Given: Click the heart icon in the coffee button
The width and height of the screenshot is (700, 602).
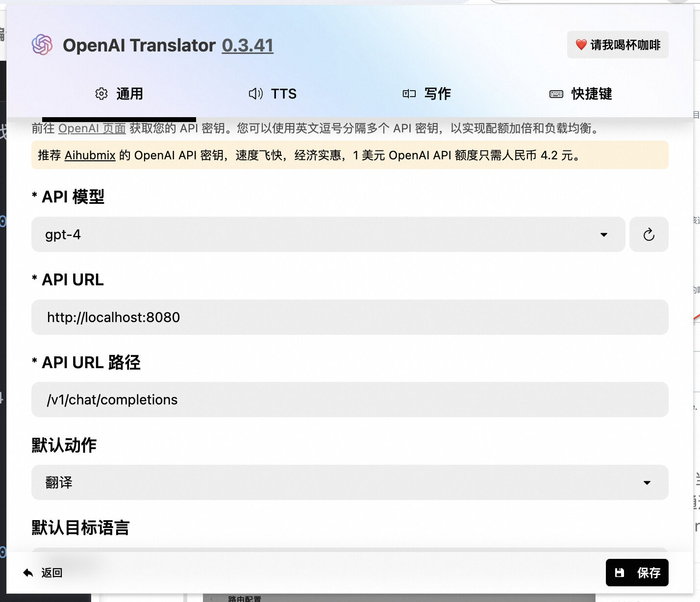Looking at the screenshot, I should [580, 44].
